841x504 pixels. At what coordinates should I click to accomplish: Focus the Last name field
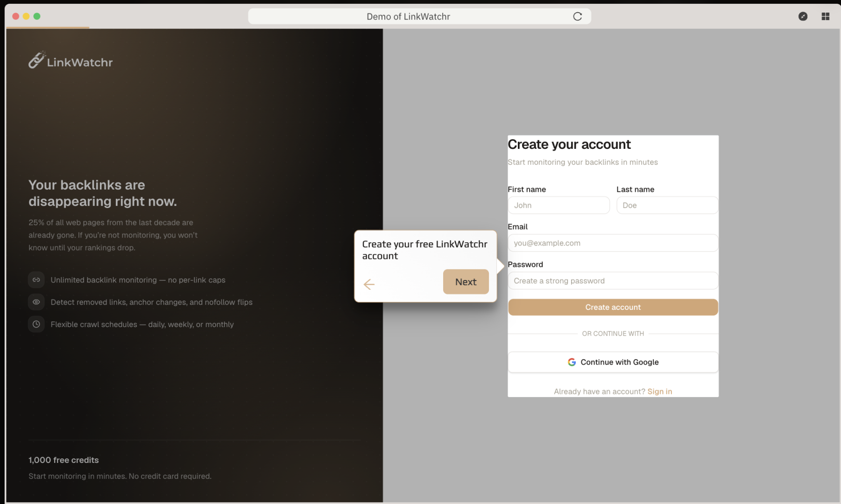pyautogui.click(x=667, y=205)
